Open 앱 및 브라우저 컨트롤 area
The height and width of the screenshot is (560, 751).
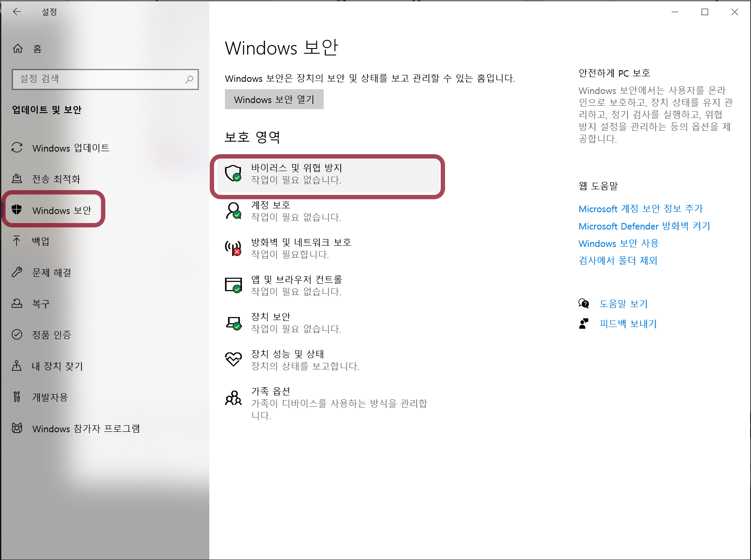click(x=328, y=285)
